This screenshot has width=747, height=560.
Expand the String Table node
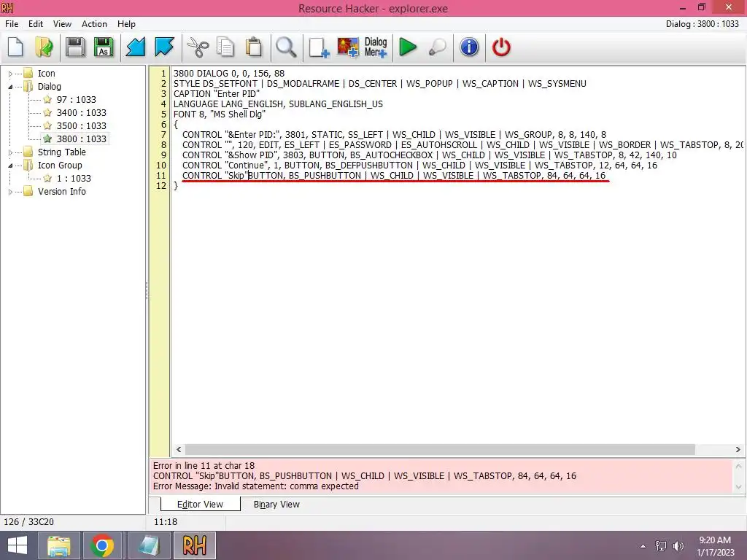[x=10, y=152]
